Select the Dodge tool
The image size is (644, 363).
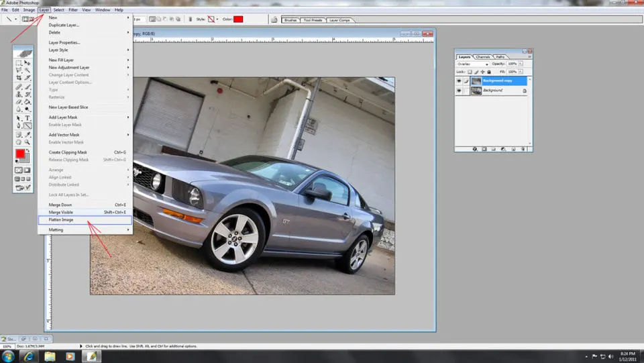pyautogui.click(x=27, y=109)
